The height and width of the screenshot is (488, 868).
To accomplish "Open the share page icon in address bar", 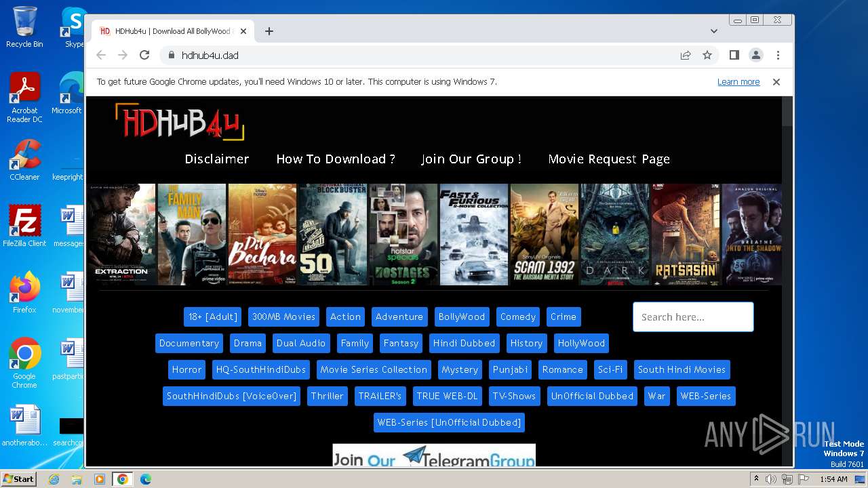I will [686, 55].
